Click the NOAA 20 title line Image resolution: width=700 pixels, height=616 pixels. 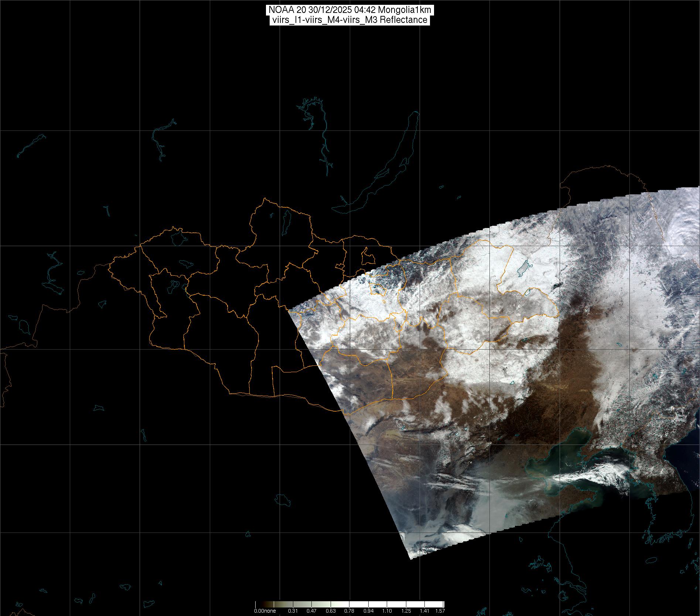pos(349,10)
